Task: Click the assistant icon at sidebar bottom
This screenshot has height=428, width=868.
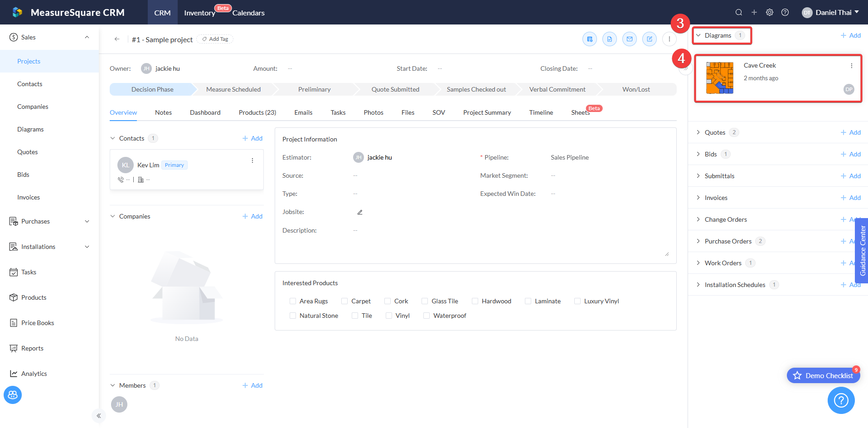Action: (13, 395)
